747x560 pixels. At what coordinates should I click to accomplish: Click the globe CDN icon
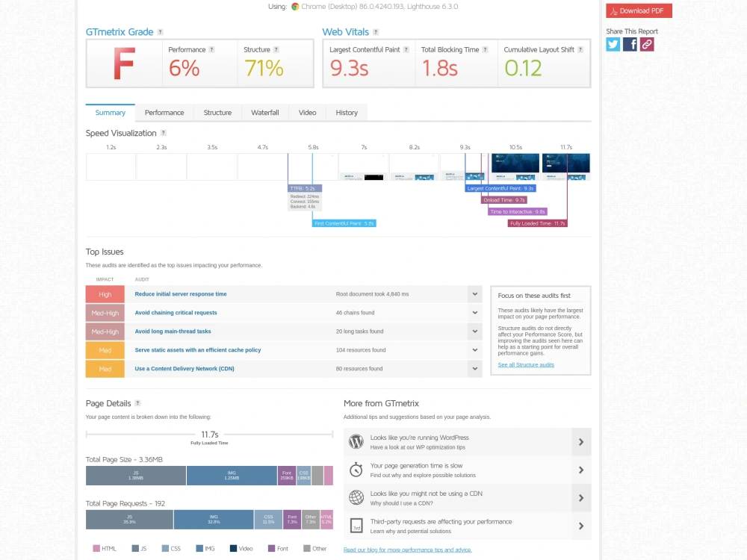point(356,497)
